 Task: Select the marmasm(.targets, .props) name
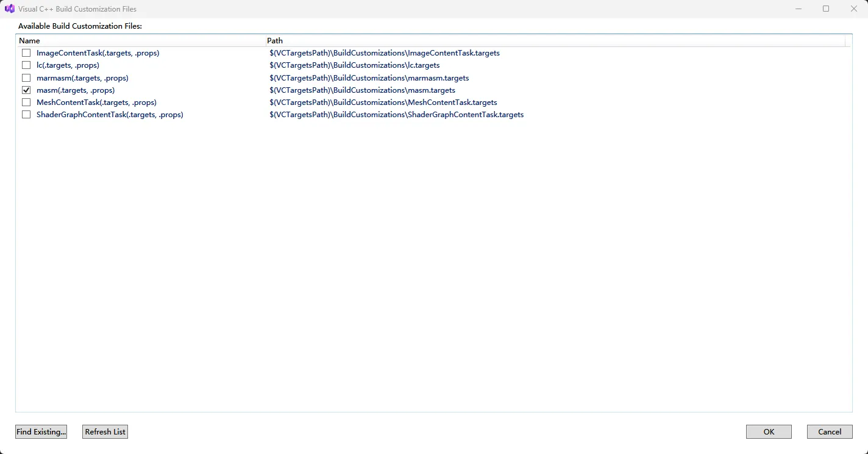click(x=82, y=78)
